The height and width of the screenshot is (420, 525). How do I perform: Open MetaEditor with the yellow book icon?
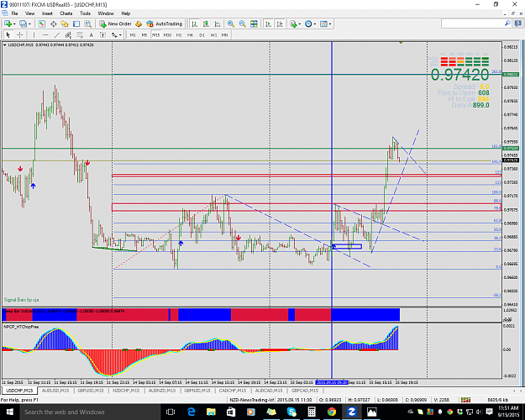coord(139,24)
